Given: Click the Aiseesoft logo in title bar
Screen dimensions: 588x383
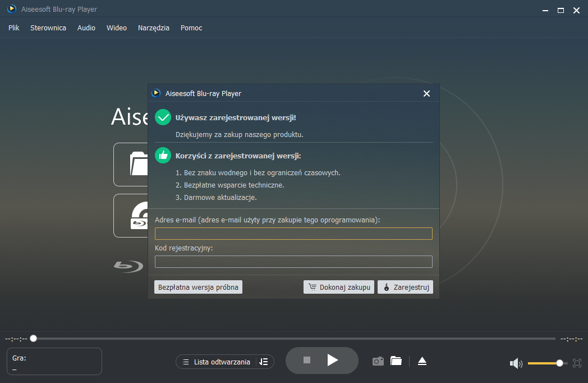Looking at the screenshot, I should (12, 8).
